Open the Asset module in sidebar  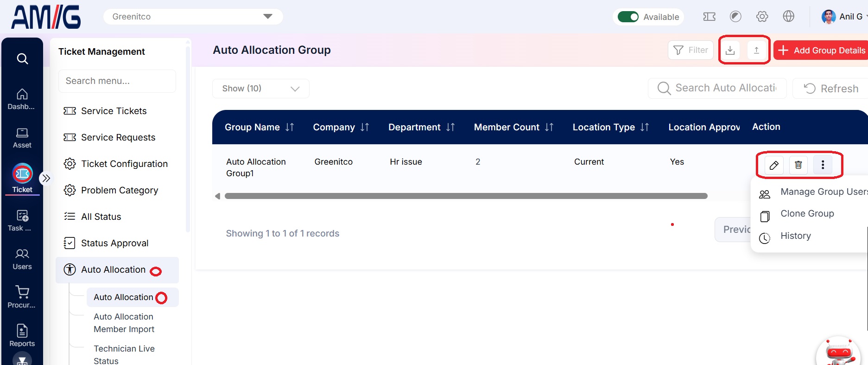(22, 138)
